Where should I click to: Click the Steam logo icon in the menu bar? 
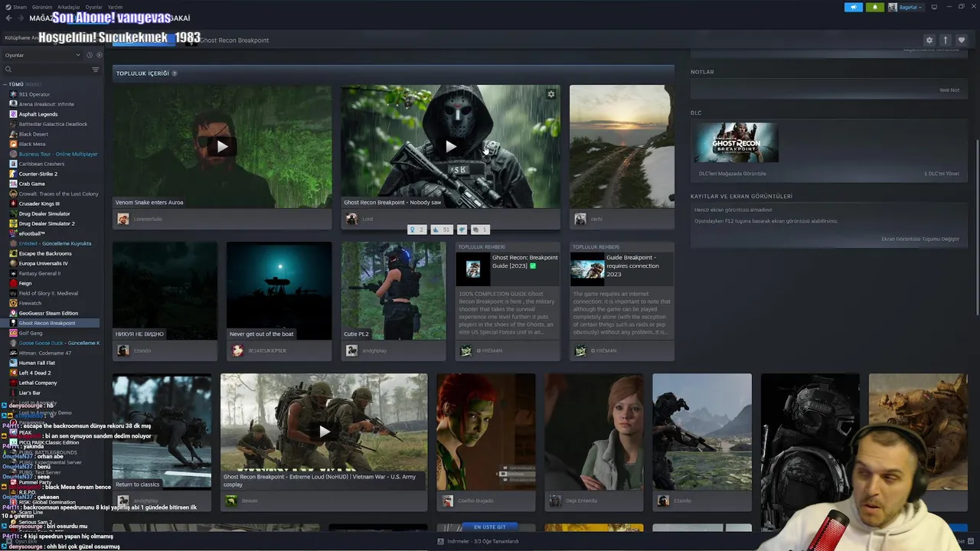click(8, 7)
